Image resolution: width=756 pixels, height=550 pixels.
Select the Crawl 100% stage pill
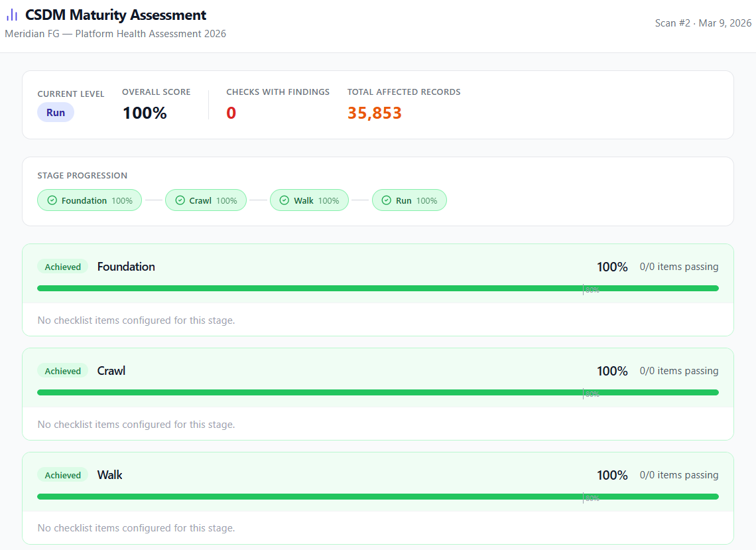pos(206,200)
